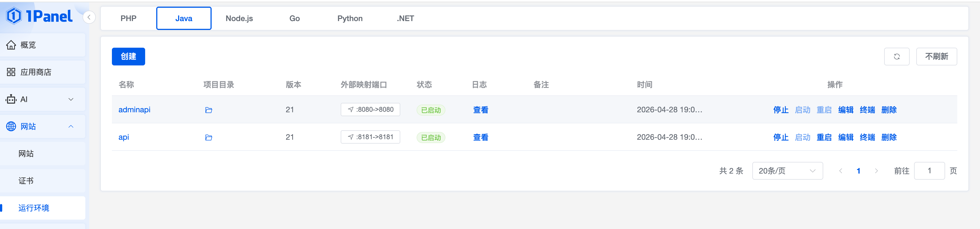Click the 创建 create button

128,56
